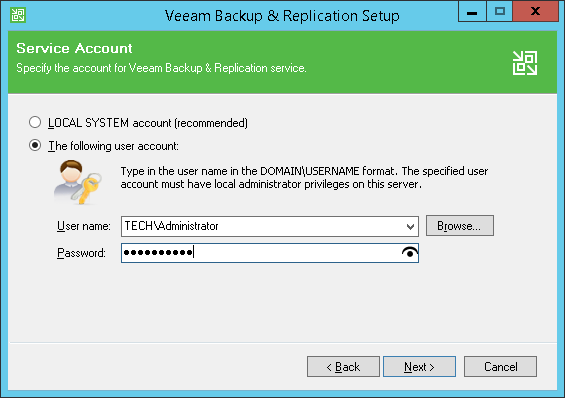Select LOCAL SYSTEM account radio button
Viewport: 565px width, 398px height.
pyautogui.click(x=35, y=122)
